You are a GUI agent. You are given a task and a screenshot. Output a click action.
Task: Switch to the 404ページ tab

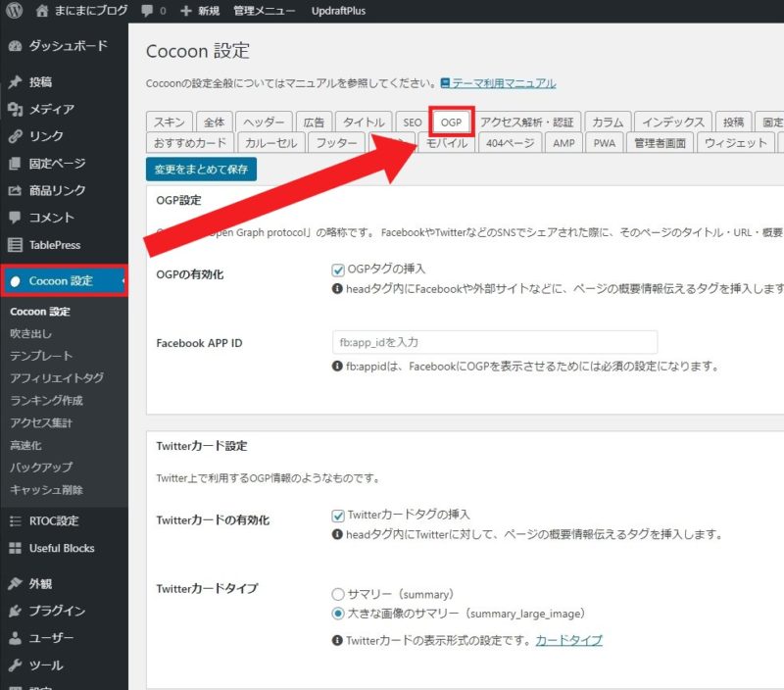[510, 143]
